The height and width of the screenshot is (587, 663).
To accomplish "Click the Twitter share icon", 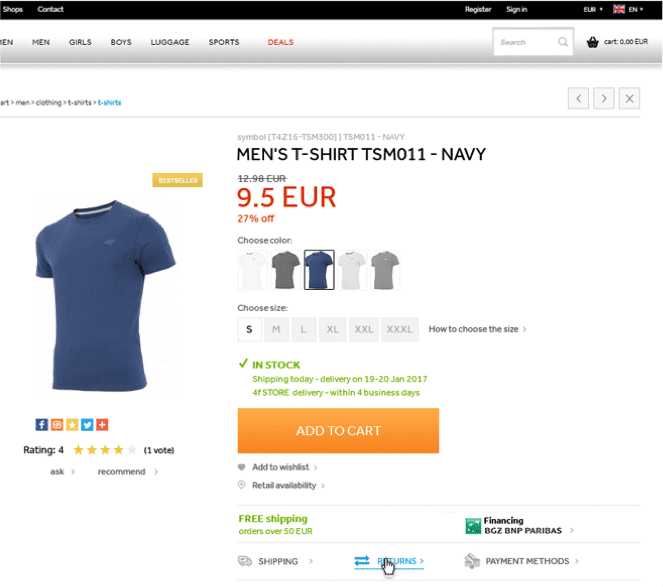I will pos(87,425).
